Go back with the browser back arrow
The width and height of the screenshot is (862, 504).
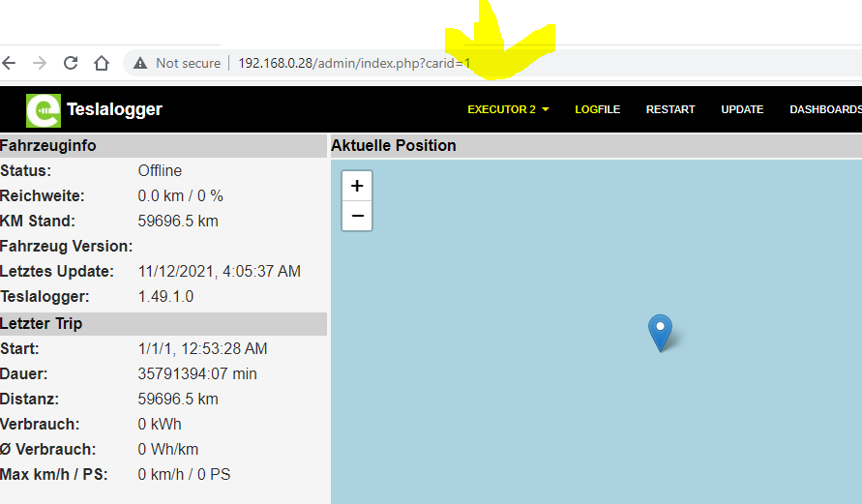click(9, 63)
